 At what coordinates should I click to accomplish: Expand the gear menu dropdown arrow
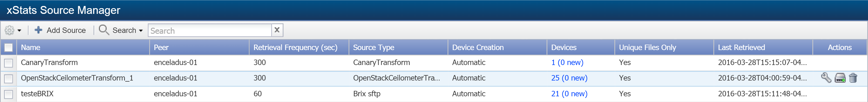click(19, 31)
